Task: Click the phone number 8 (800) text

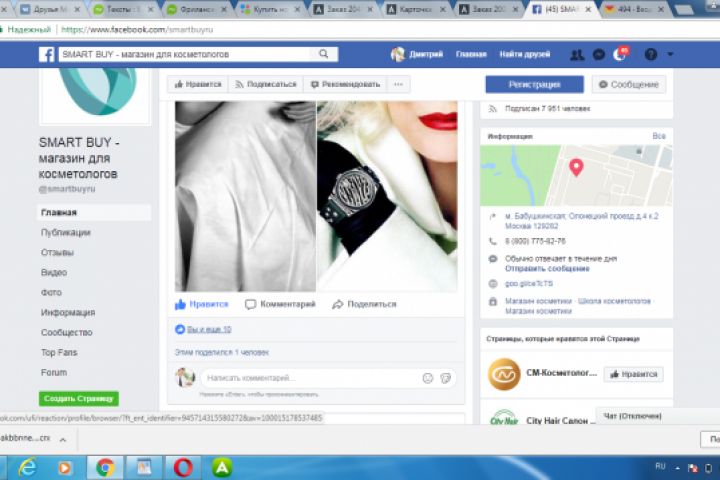Action: coord(535,241)
